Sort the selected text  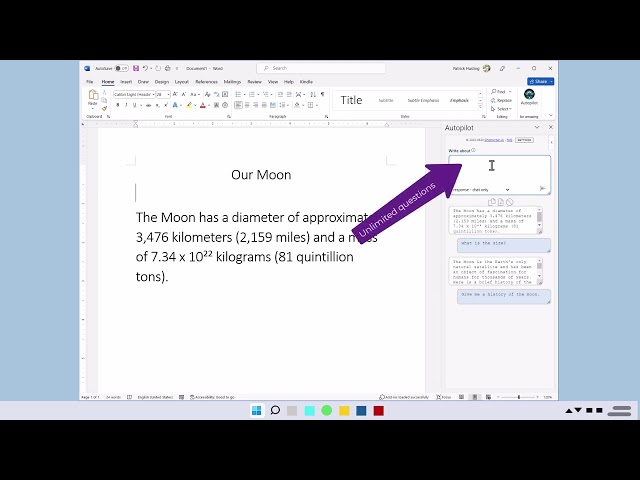pos(313,94)
